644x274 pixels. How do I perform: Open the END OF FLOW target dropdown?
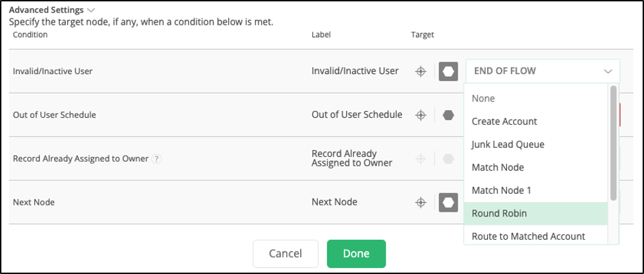543,71
